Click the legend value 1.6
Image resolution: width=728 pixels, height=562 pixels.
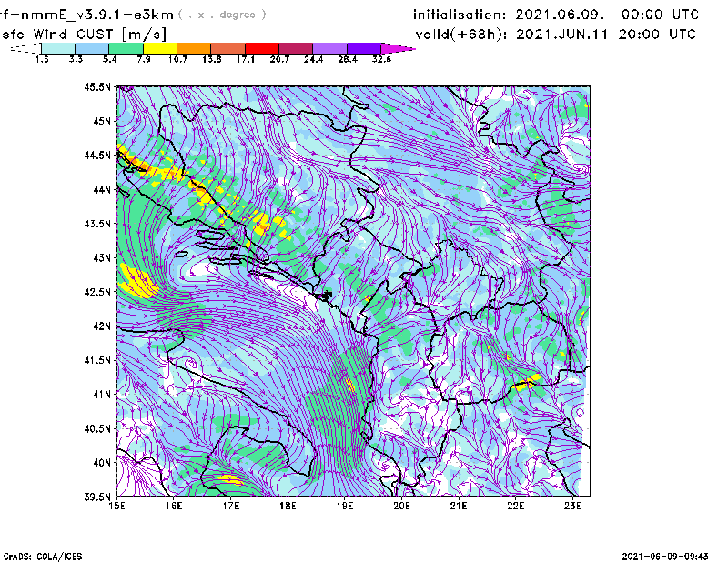[x=42, y=59]
